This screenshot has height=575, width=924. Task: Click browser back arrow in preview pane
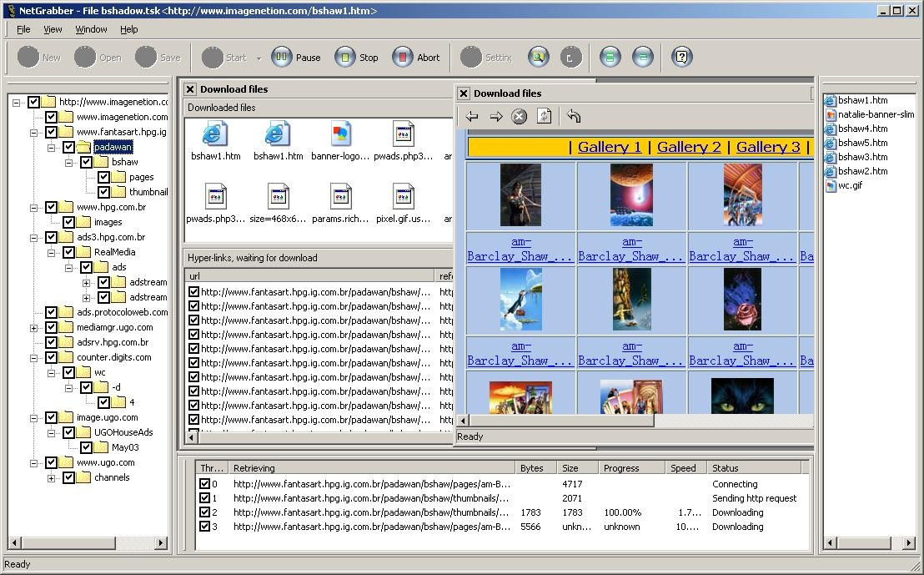471,116
